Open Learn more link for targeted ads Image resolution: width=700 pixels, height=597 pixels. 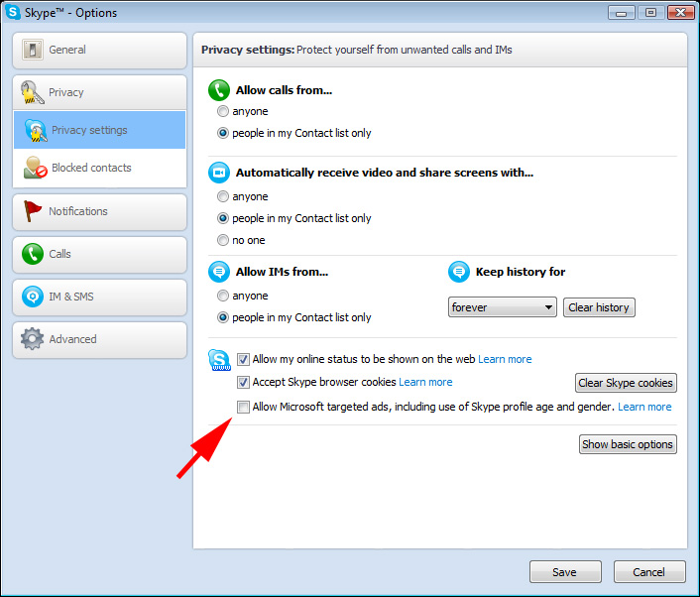tap(644, 407)
